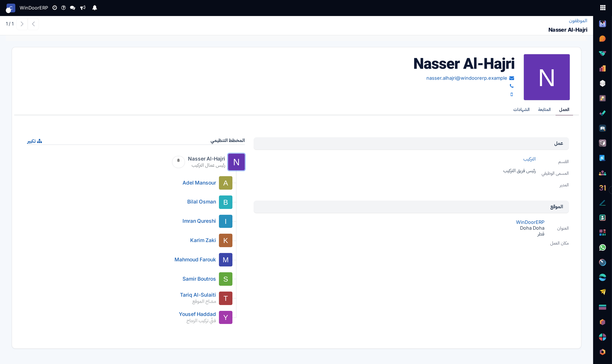
Task: Click the N avatar in org chart
Action: click(236, 162)
